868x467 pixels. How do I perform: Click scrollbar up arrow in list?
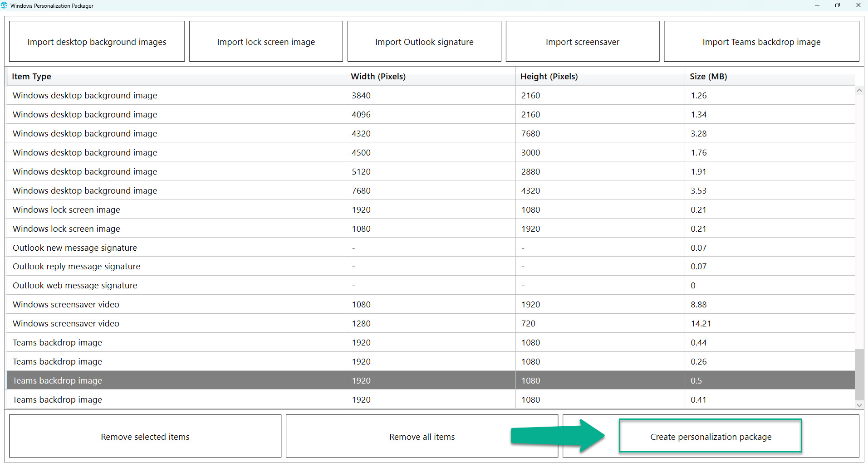(x=859, y=91)
